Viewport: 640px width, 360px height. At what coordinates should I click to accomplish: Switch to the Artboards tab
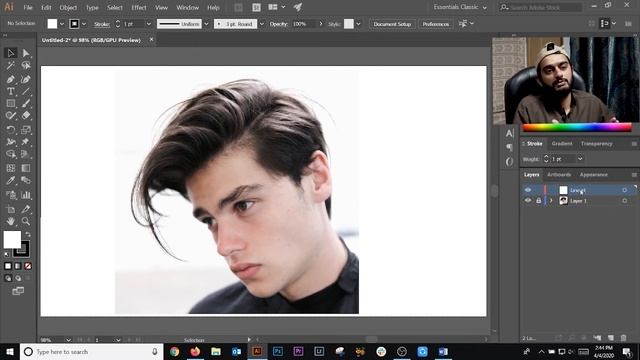point(559,175)
